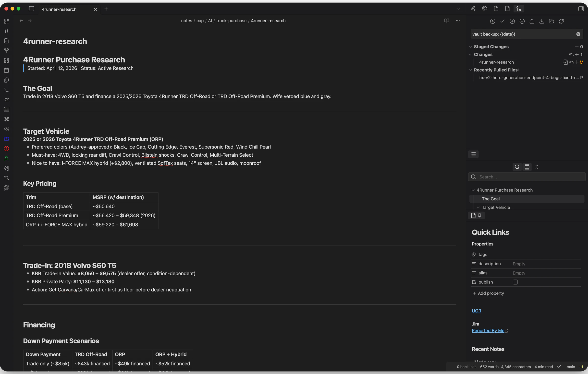
Task: Click the UOR quick link
Action: coord(476,311)
